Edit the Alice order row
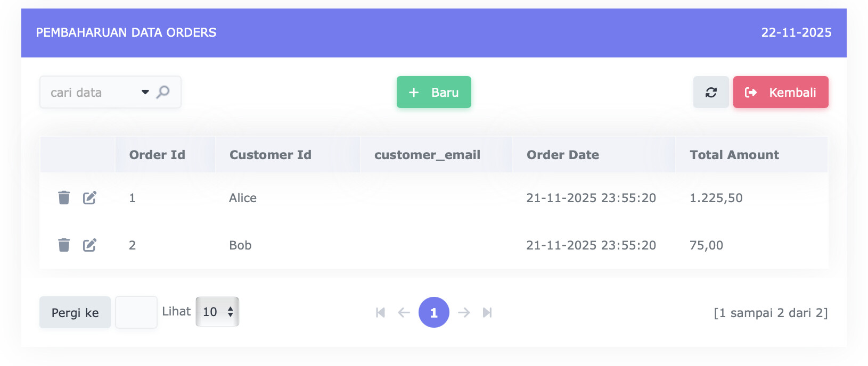Image resolution: width=868 pixels, height=366 pixels. [89, 198]
